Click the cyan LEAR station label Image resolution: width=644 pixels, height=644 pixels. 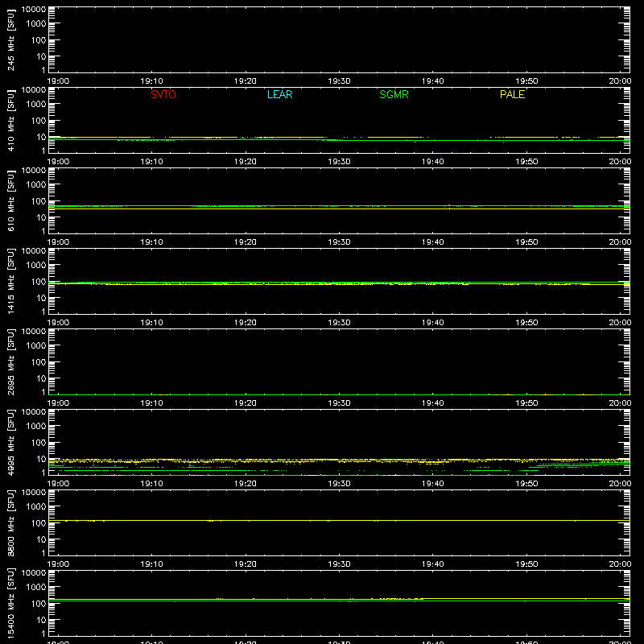click(x=279, y=94)
